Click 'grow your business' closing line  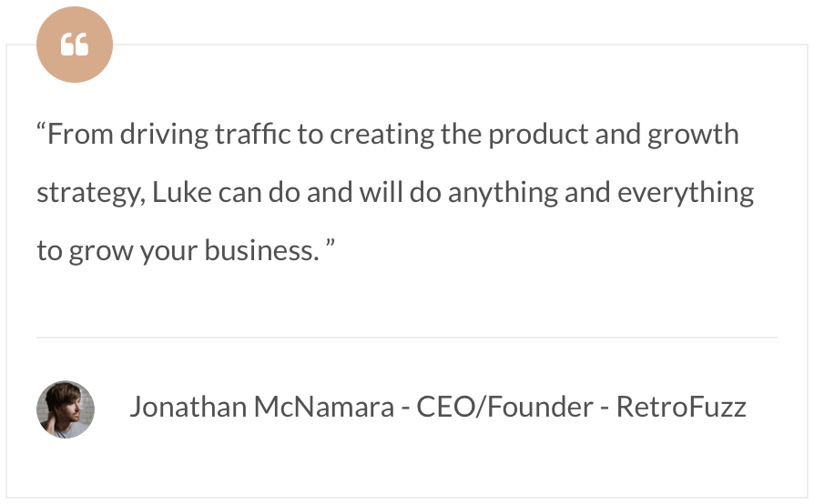(194, 251)
